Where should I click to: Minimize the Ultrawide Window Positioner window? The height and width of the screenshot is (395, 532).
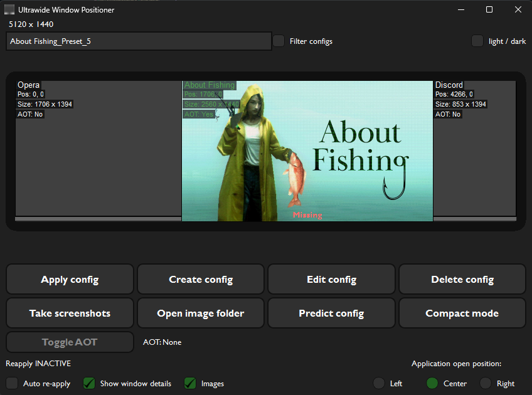point(460,9)
